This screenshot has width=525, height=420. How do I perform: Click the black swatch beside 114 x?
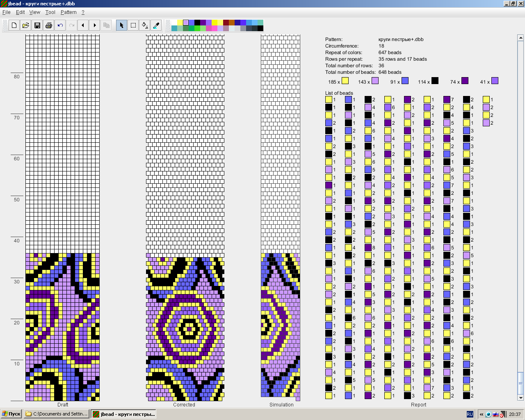click(435, 81)
